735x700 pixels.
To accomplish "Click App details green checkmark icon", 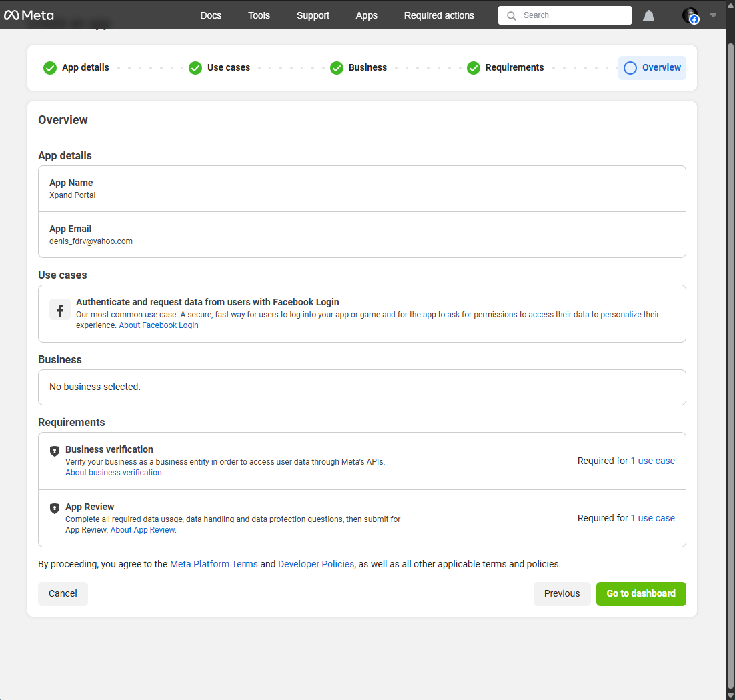I will (x=50, y=68).
